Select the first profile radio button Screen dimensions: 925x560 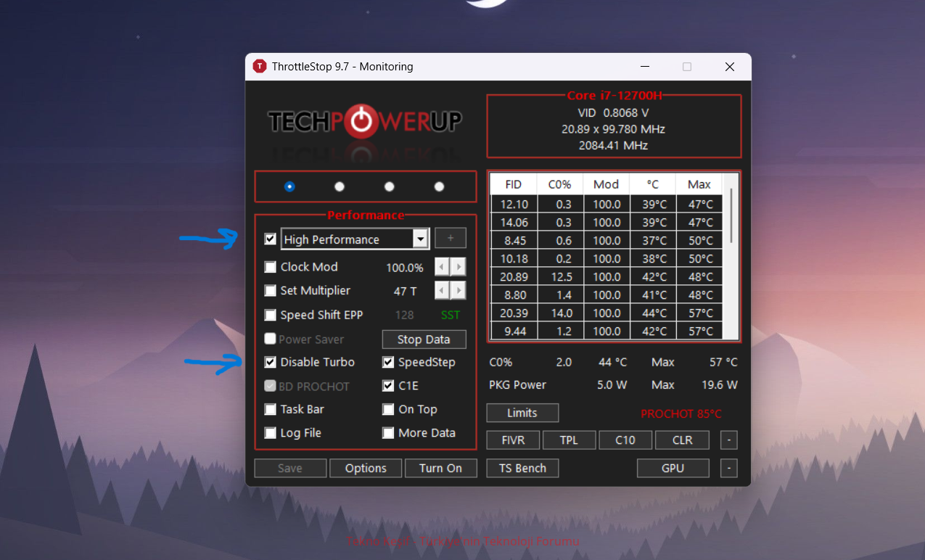(289, 186)
